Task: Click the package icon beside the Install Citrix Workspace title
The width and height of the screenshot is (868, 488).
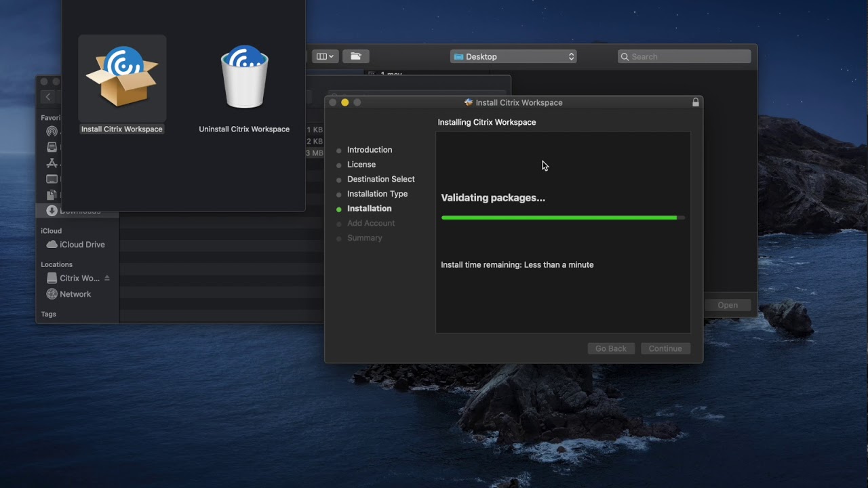Action: point(469,102)
